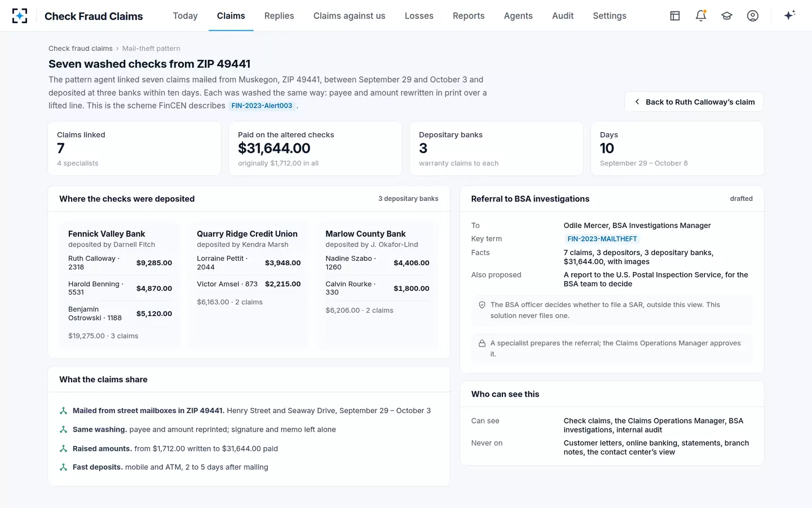This screenshot has height=508, width=812.
Task: Open the Losses tab
Action: tap(419, 16)
